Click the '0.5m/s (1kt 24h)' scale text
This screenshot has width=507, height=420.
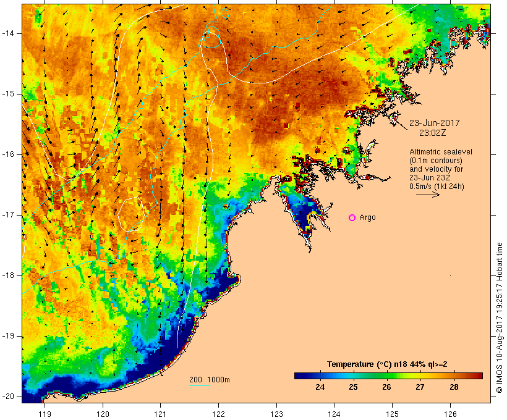pos(437,187)
